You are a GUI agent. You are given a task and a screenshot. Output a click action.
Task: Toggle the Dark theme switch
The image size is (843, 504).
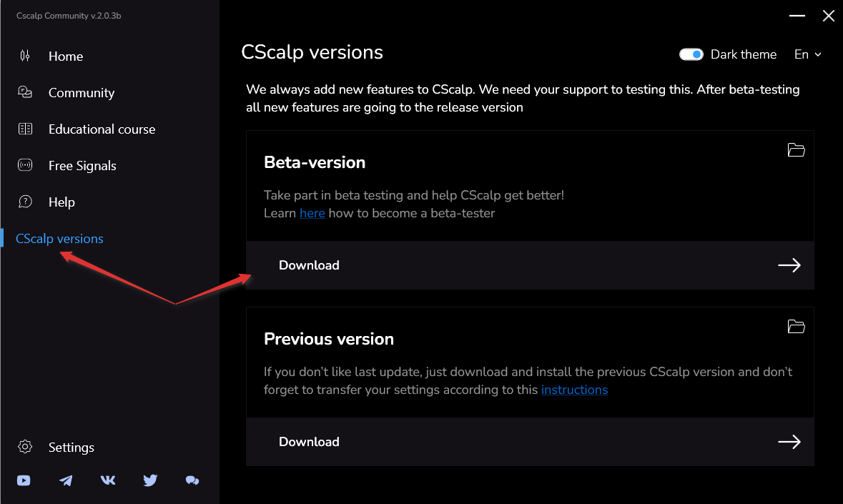[691, 54]
